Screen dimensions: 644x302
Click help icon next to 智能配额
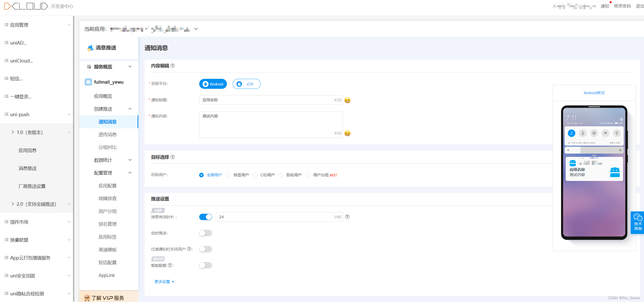(170, 265)
